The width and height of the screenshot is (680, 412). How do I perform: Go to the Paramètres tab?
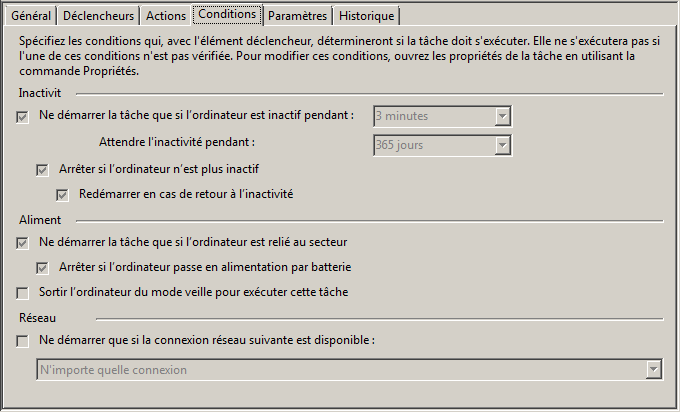[297, 16]
